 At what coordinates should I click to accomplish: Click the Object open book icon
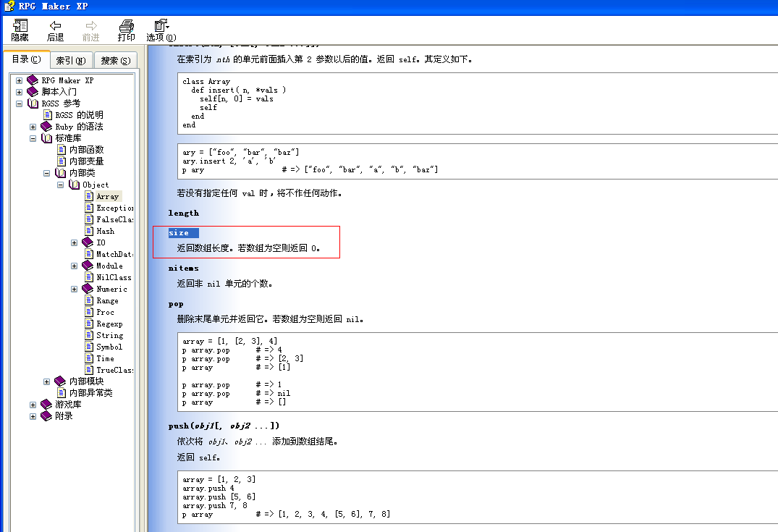pos(75,185)
